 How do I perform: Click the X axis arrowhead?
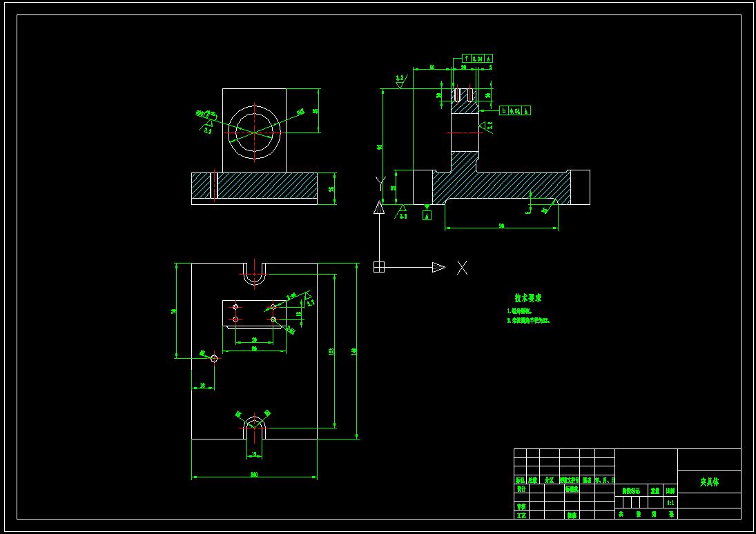pos(438,267)
